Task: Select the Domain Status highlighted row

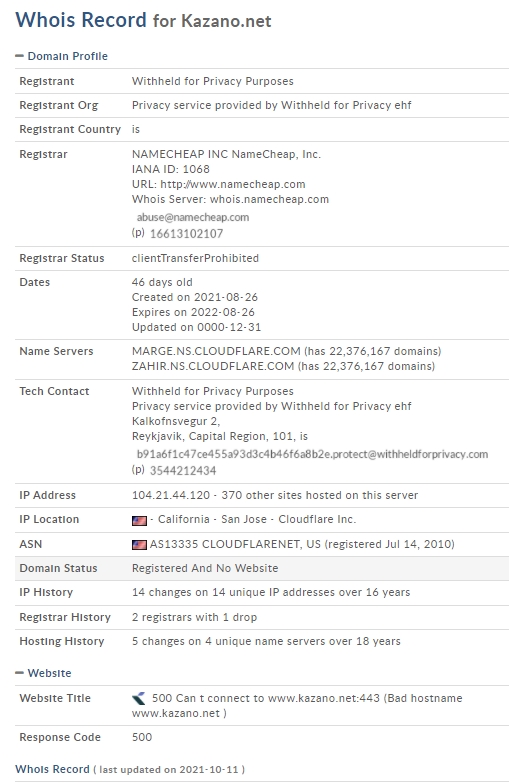Action: pyautogui.click(x=262, y=568)
